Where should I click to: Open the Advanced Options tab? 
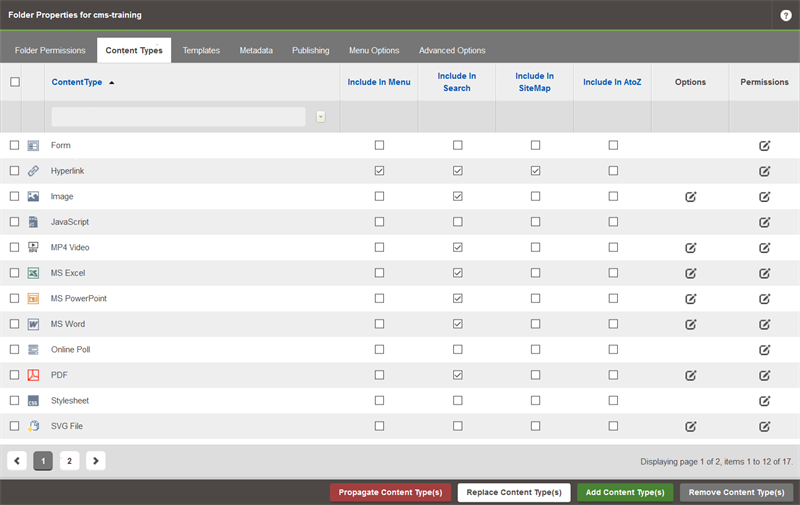pyautogui.click(x=452, y=50)
